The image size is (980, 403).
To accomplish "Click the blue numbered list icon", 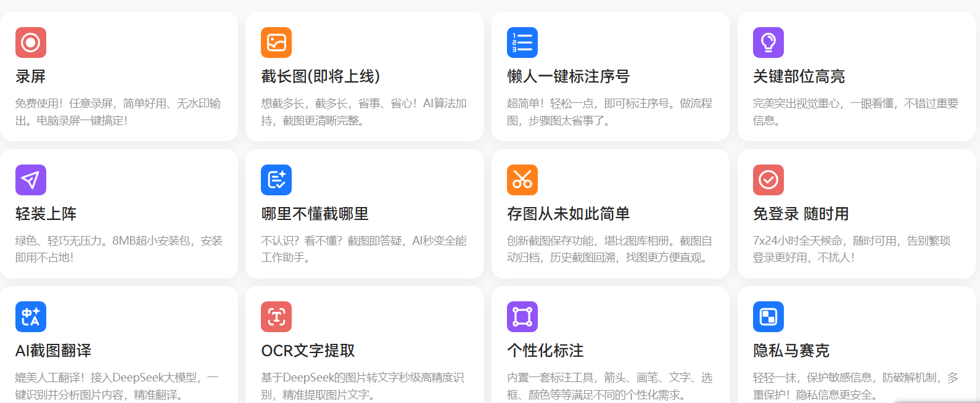I will (x=522, y=43).
